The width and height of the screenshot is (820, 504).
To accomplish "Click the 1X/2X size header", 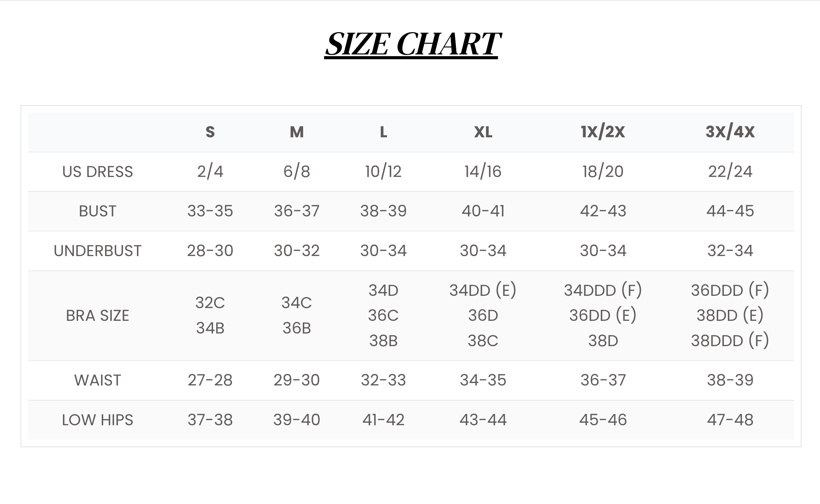I will tap(603, 132).
